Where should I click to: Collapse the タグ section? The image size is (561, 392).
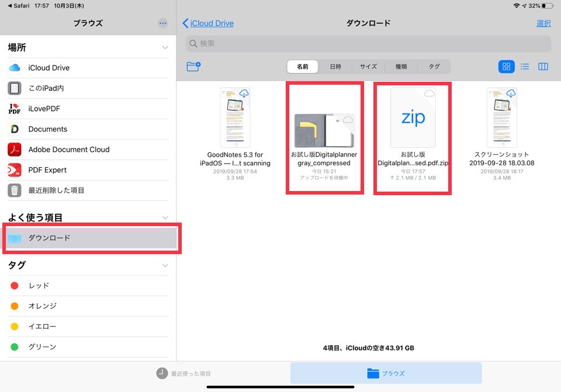click(165, 265)
